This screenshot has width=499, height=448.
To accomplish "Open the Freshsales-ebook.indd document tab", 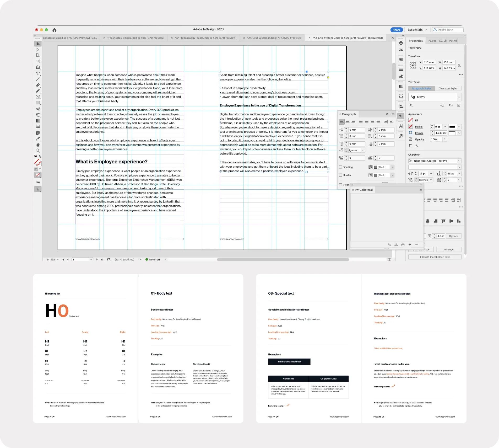I will [135, 38].
